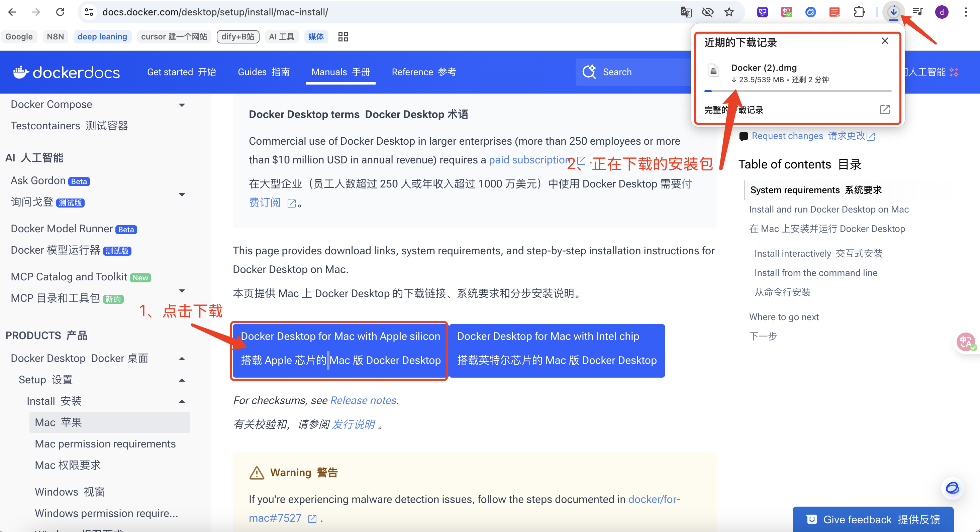Click the address bar URL
This screenshot has width=980, height=532.
click(x=215, y=12)
